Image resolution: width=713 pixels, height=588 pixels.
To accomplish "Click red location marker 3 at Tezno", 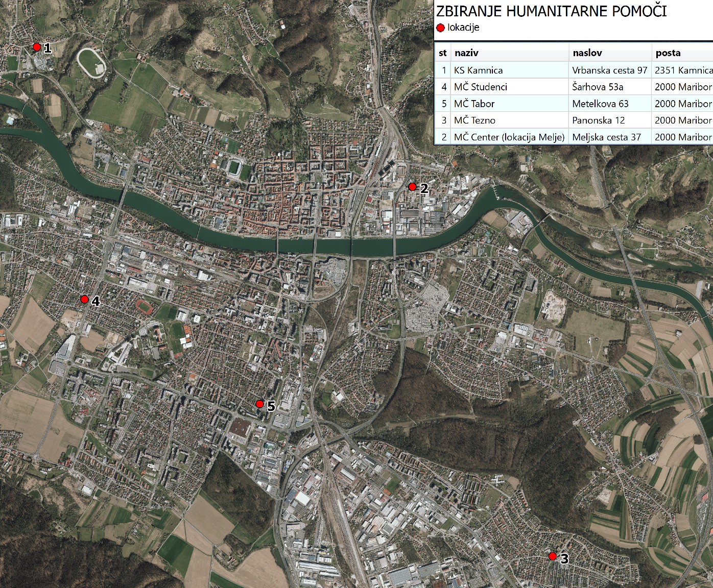I will (553, 556).
